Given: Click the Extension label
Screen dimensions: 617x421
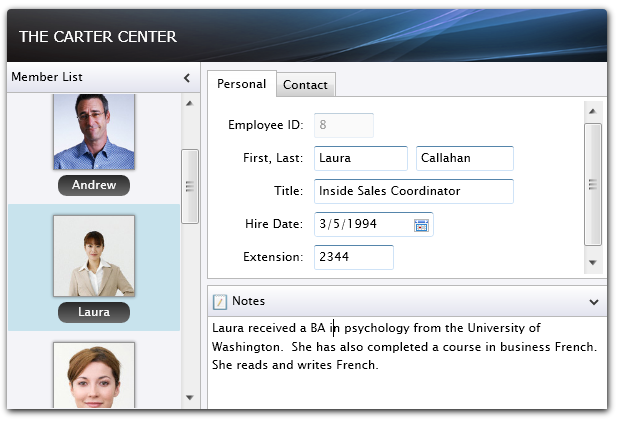Looking at the screenshot, I should coord(273,257).
